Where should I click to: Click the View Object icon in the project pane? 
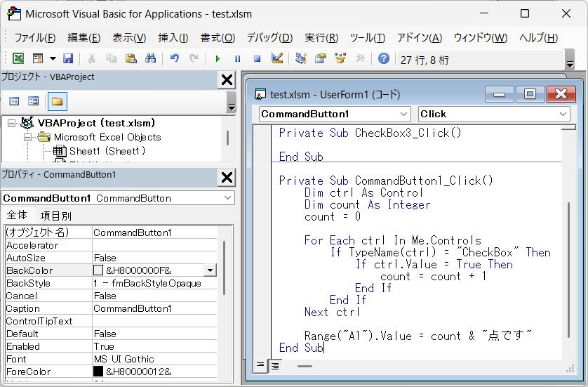click(34, 101)
